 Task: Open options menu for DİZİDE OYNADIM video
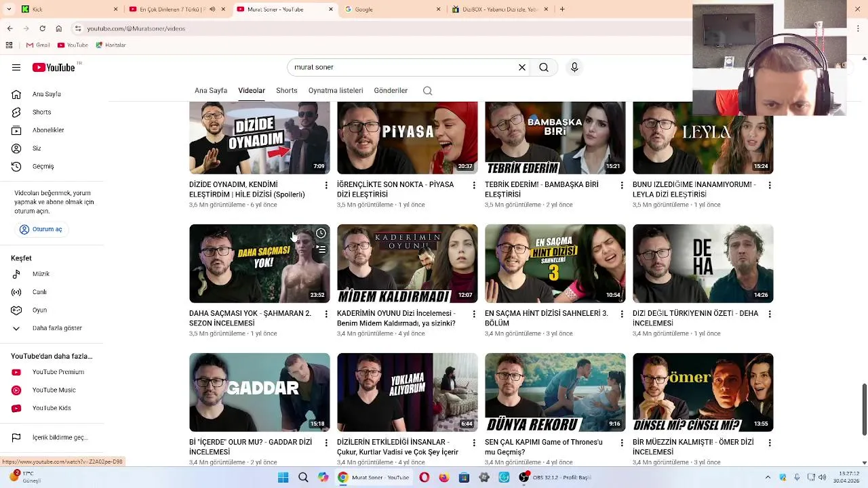click(326, 185)
